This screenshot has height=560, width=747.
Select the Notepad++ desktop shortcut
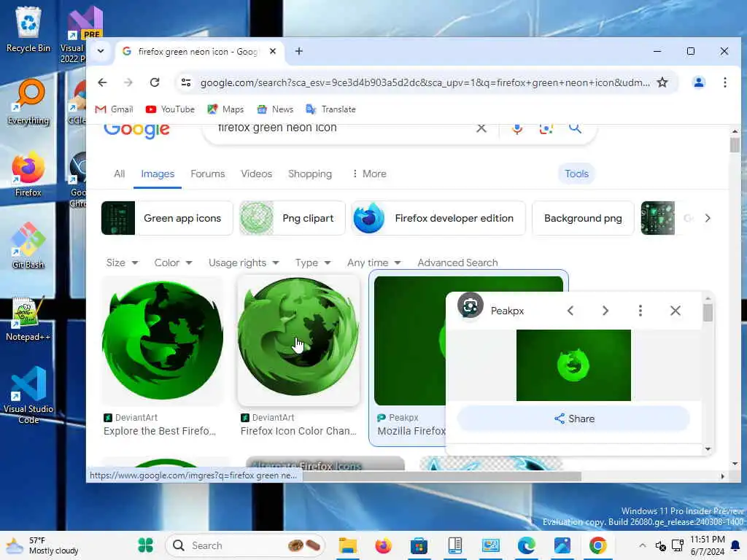pyautogui.click(x=28, y=318)
